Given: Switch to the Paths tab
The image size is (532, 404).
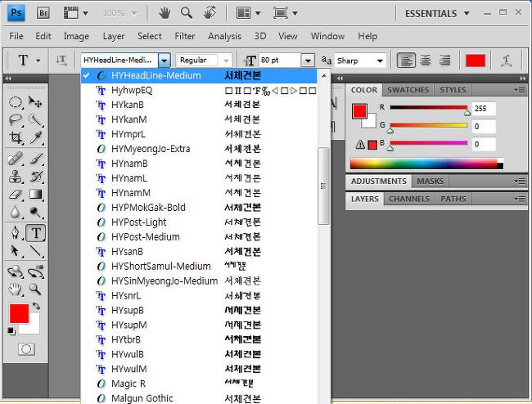Looking at the screenshot, I should (x=453, y=199).
